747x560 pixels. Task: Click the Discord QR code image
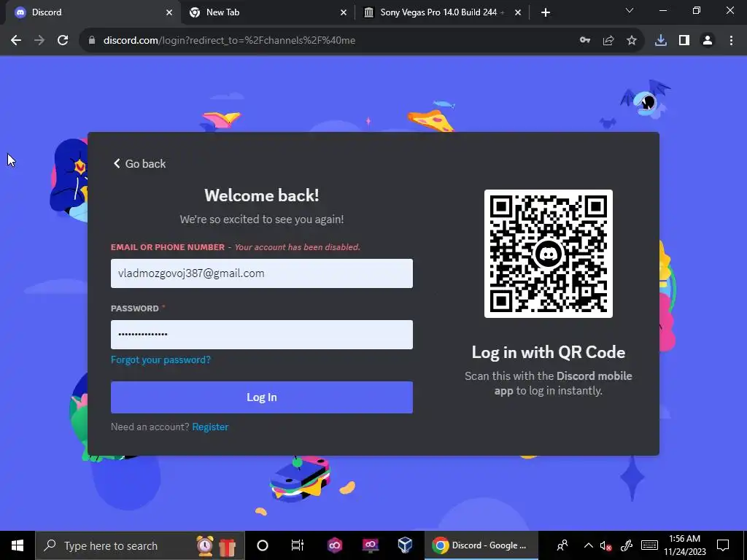pyautogui.click(x=549, y=254)
